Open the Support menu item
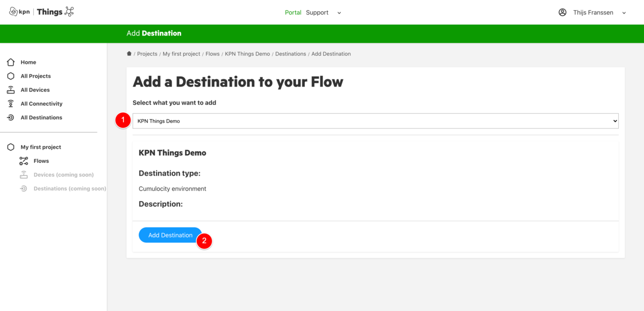Screen dimensions: 644x311 click(317, 12)
